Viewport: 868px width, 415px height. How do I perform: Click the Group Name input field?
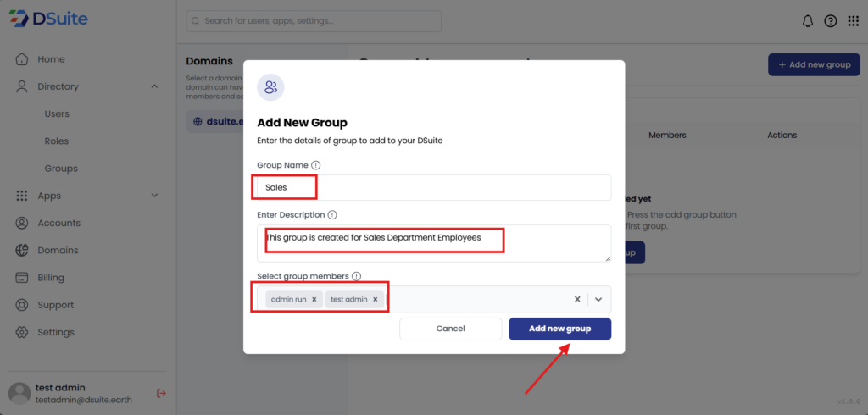pyautogui.click(x=458, y=187)
